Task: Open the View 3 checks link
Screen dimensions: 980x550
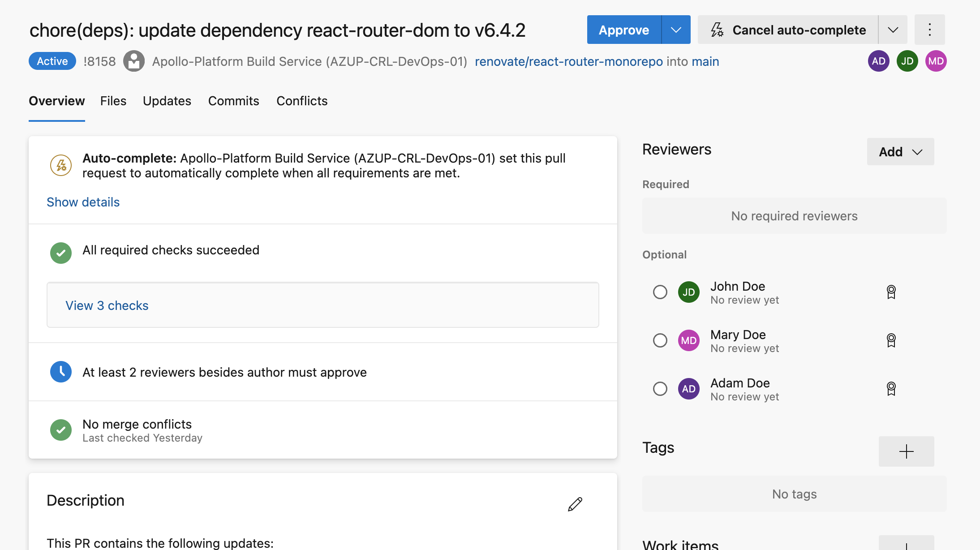Action: (x=107, y=305)
